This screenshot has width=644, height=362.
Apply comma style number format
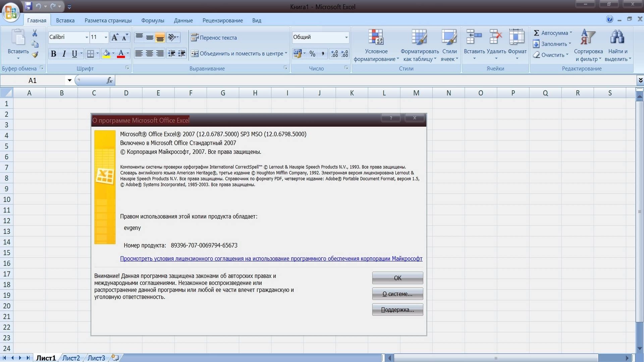[323, 54]
